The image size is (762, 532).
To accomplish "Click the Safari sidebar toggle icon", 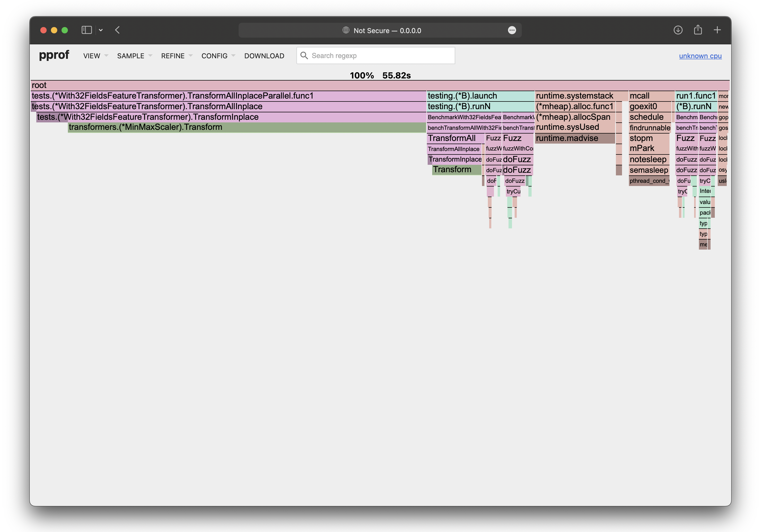I will pos(86,30).
